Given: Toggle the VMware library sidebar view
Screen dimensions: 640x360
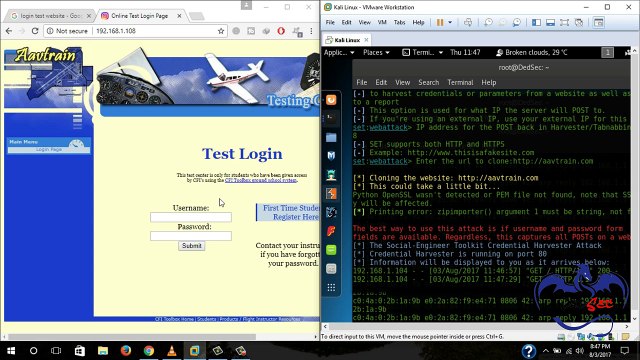Looking at the screenshot, I should tap(536, 22).
